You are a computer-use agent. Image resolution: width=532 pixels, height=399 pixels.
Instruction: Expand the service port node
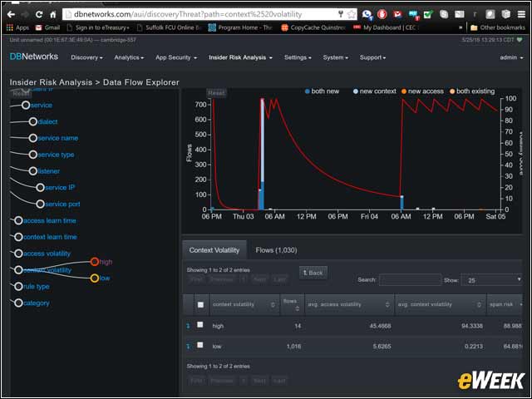(41, 204)
